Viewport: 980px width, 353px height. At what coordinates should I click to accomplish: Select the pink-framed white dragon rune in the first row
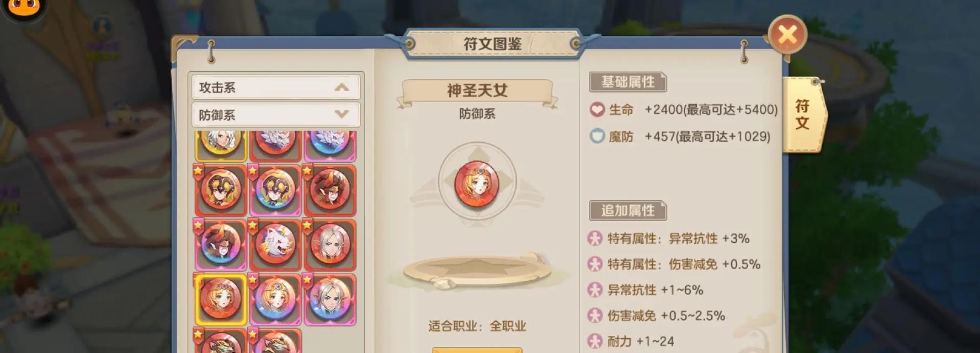330,146
